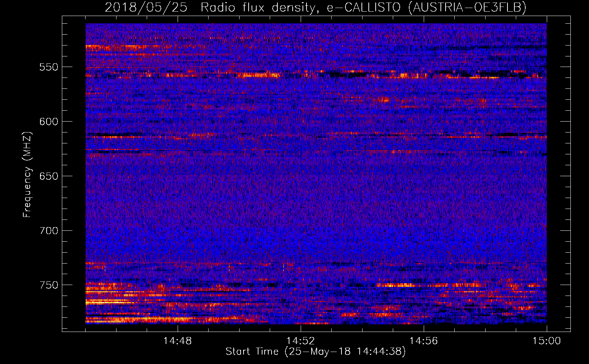This screenshot has width=589, height=364.
Task: Select the 600 frequency axis label
Action: pyautogui.click(x=49, y=122)
